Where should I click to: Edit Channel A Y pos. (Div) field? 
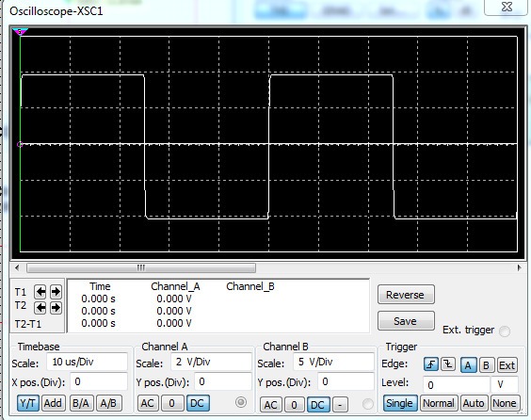223,382
